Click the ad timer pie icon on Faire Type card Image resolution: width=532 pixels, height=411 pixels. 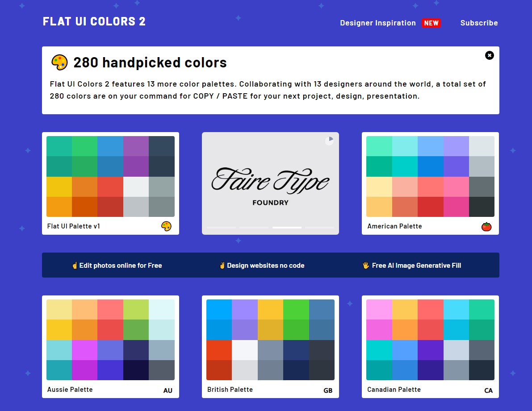point(329,141)
